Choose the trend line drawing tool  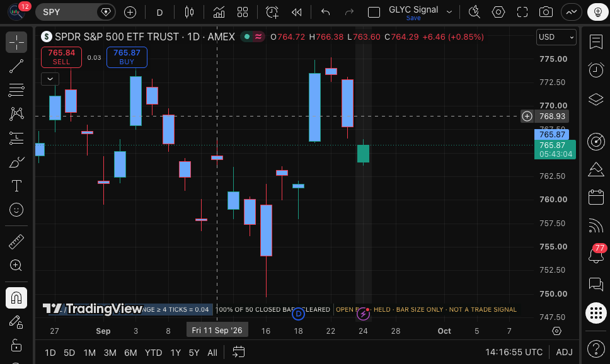coord(16,66)
